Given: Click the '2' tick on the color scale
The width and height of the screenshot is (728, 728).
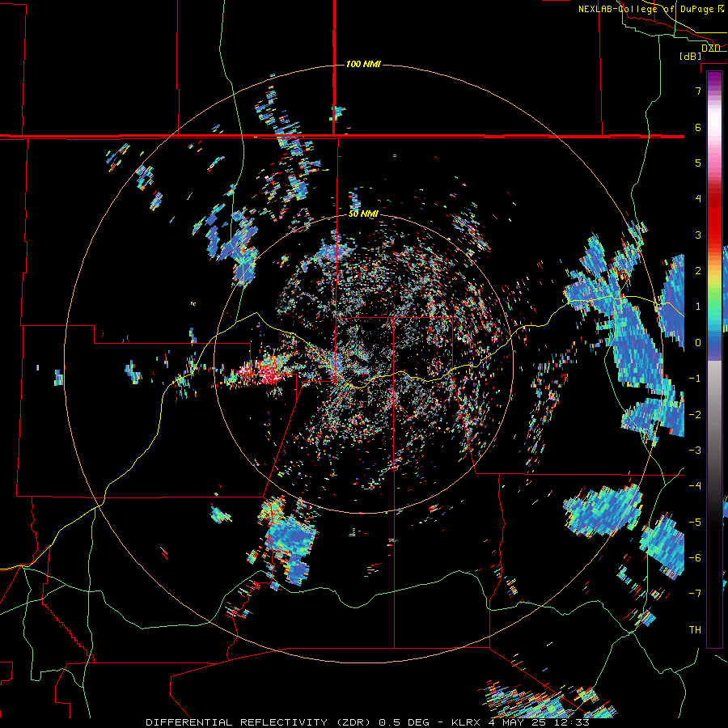Looking at the screenshot, I should (698, 271).
